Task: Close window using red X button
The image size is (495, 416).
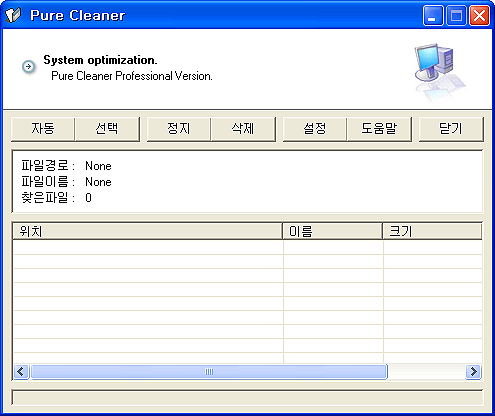Action: [x=479, y=15]
